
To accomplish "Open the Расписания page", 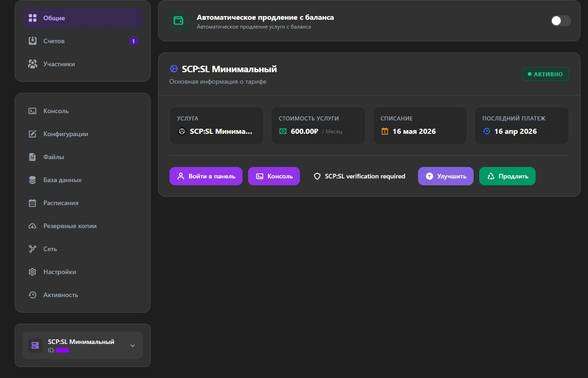I will (x=83, y=203).
